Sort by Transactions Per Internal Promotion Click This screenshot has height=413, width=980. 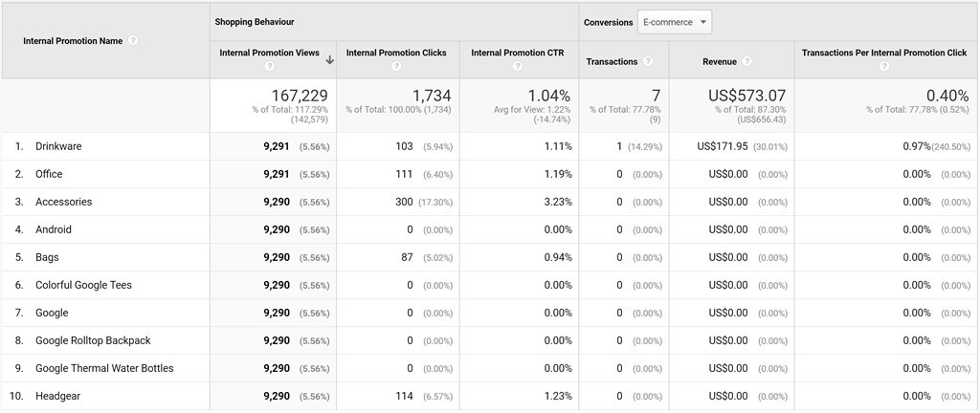(884, 53)
